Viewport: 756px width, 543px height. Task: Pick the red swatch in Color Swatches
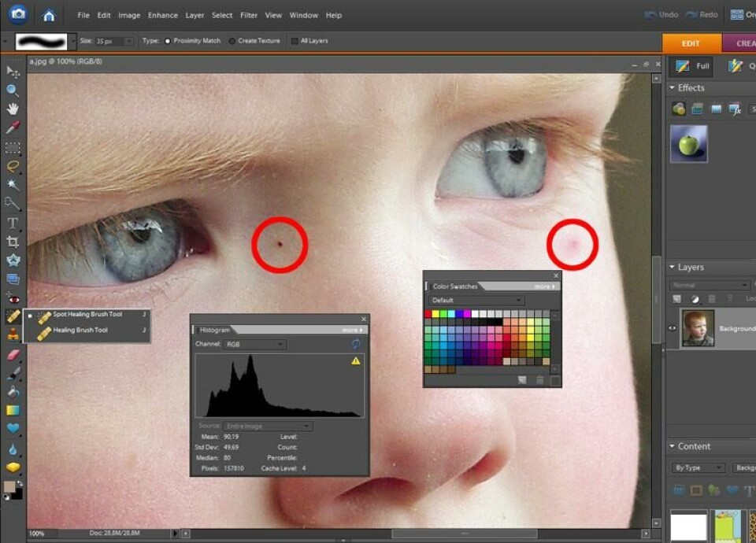[x=428, y=314]
